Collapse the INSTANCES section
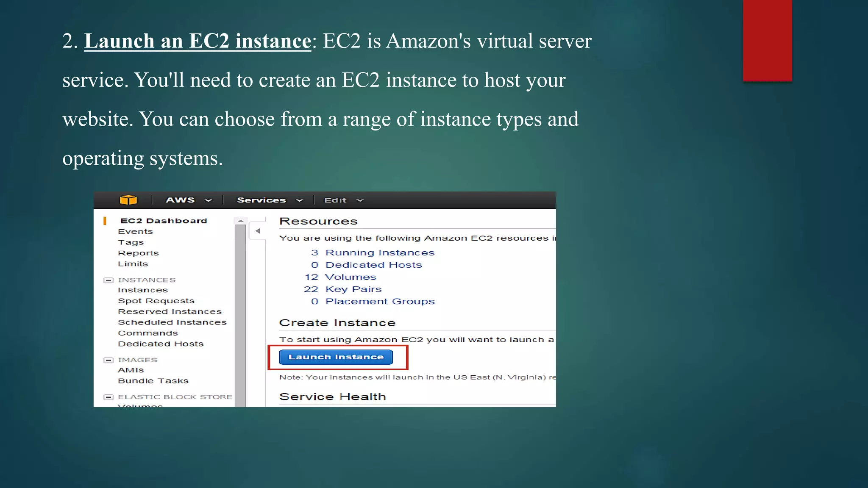The width and height of the screenshot is (868, 488). click(108, 280)
